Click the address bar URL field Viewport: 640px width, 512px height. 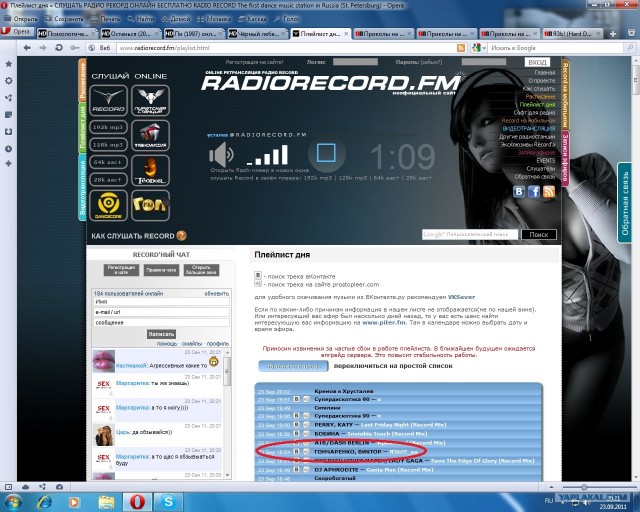(286, 48)
